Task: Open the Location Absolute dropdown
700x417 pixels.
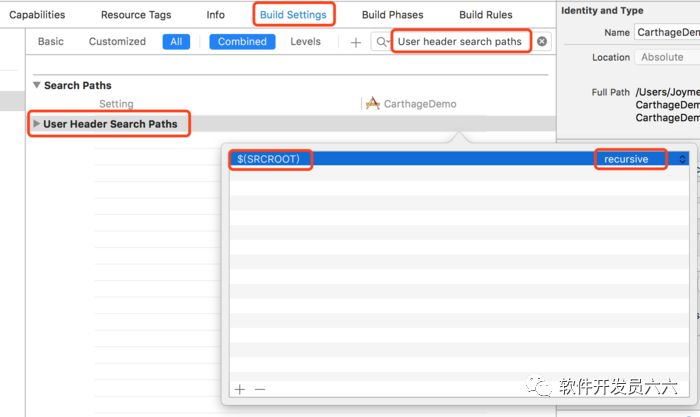Action: coord(667,57)
